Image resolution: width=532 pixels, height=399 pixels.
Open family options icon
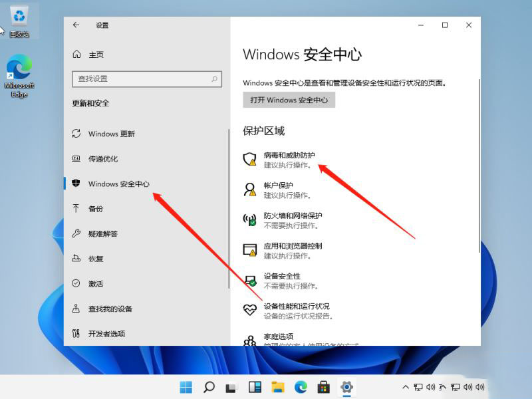tap(250, 340)
